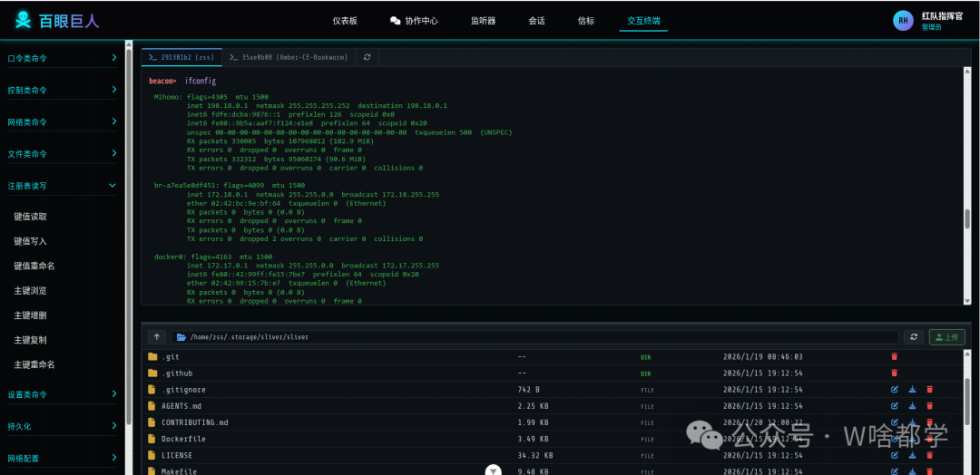
Task: Go up one directory with arrow button
Action: pyautogui.click(x=156, y=336)
